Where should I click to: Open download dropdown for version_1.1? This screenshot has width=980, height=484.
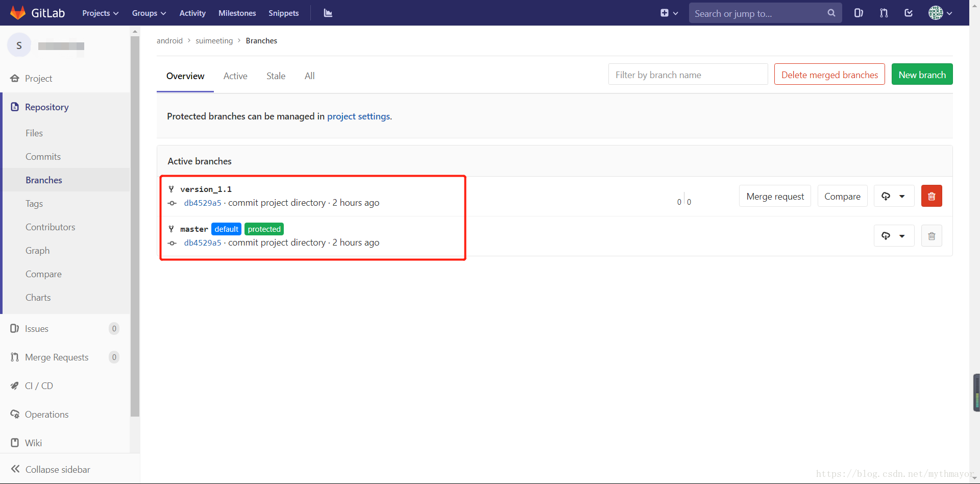(x=894, y=196)
